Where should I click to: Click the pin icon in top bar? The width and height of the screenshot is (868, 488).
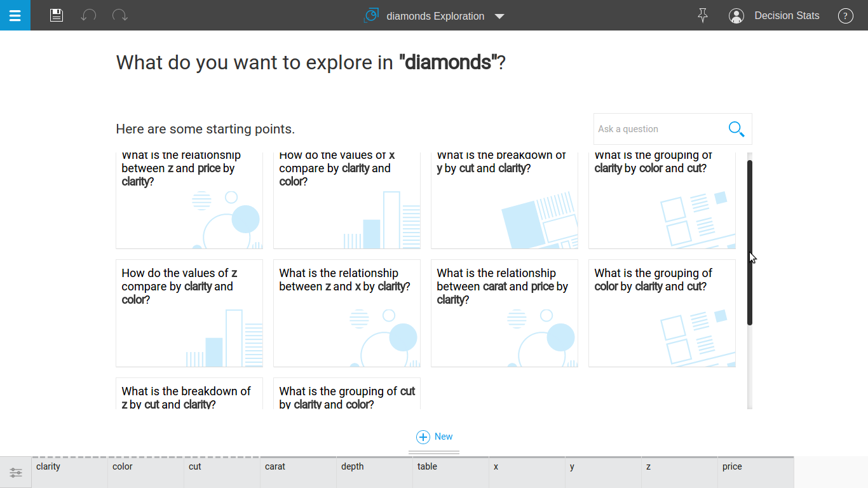pos(702,15)
